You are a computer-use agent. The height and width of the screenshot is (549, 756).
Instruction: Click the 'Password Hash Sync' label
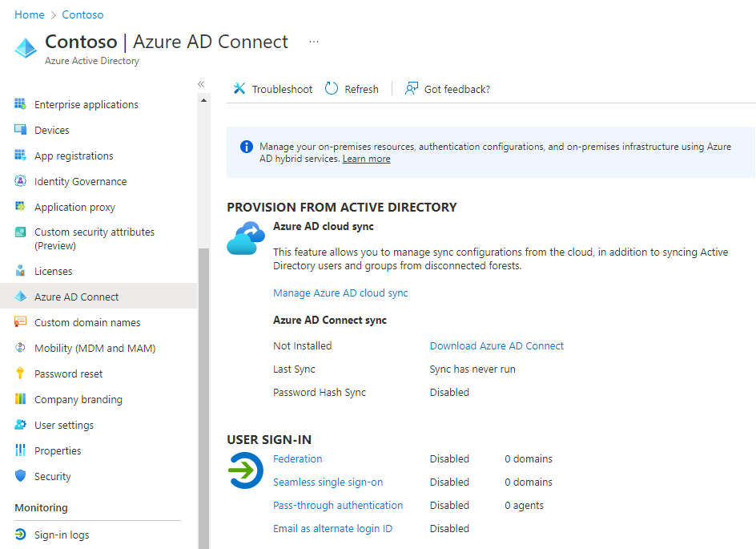(320, 392)
